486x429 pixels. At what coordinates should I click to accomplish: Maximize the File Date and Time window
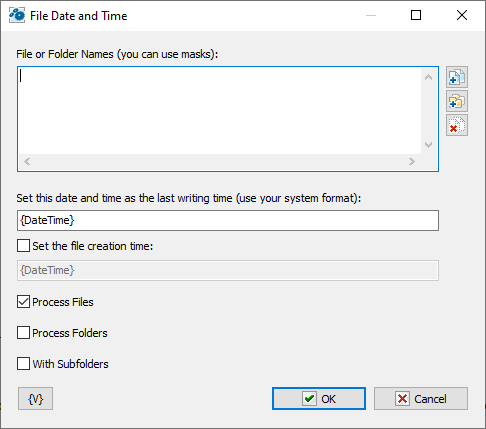click(416, 15)
